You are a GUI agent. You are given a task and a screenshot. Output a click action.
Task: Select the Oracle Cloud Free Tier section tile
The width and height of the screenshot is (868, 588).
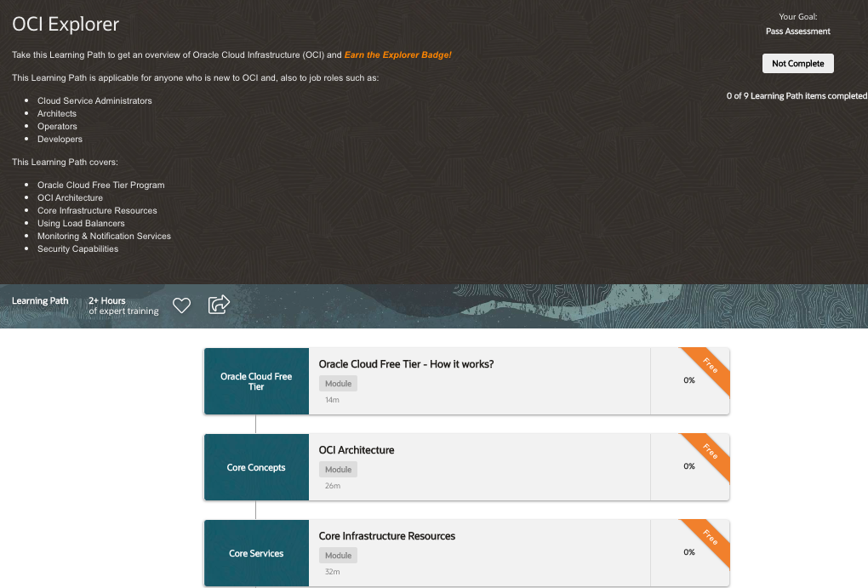pyautogui.click(x=256, y=381)
